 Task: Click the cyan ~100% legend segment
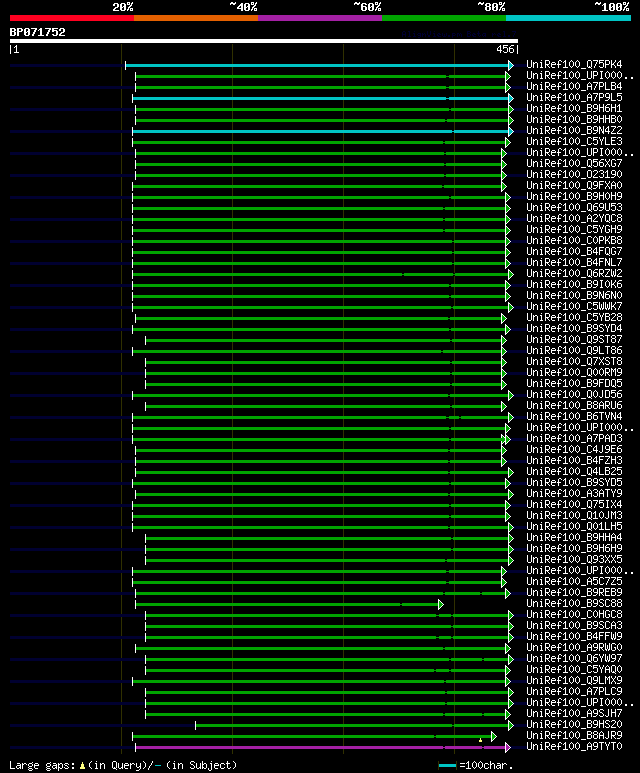[x=569, y=18]
